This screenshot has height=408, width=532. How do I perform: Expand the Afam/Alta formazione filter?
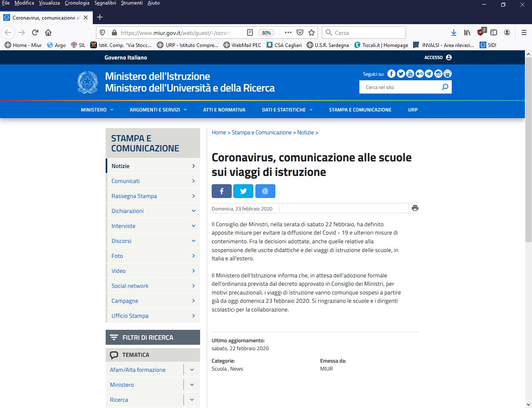[x=192, y=370]
